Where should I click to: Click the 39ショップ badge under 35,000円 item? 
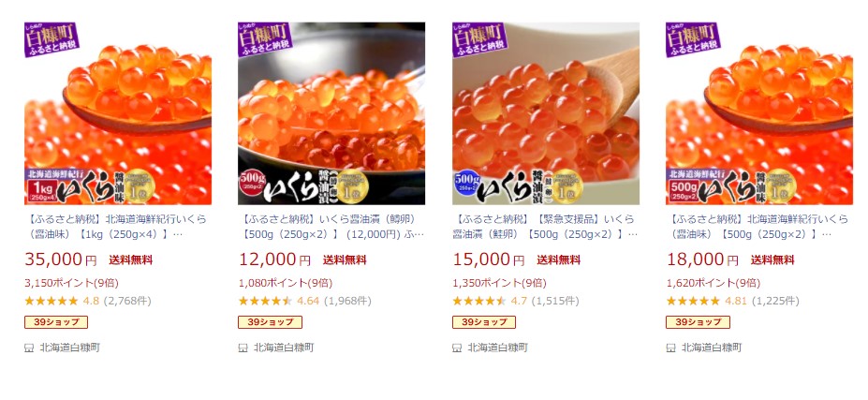[x=56, y=322]
